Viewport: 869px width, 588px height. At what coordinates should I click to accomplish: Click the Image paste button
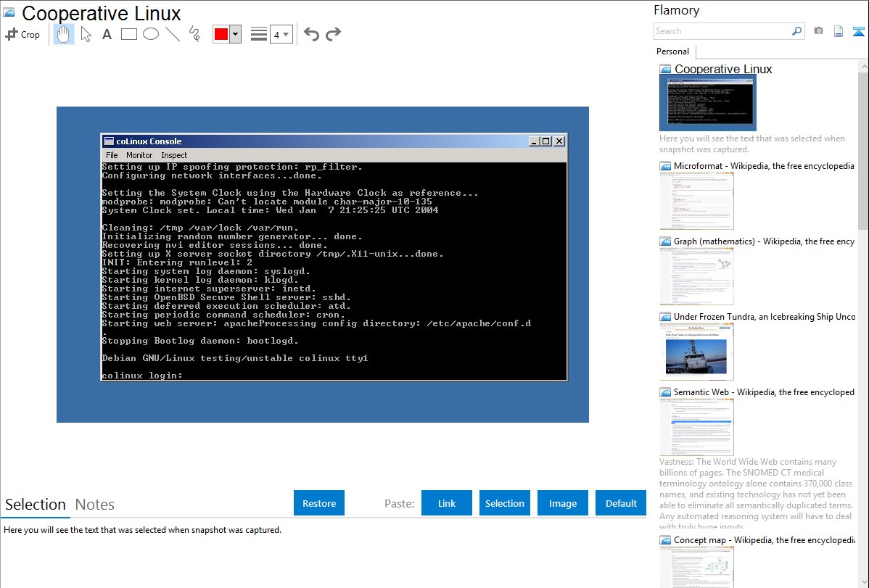point(563,503)
